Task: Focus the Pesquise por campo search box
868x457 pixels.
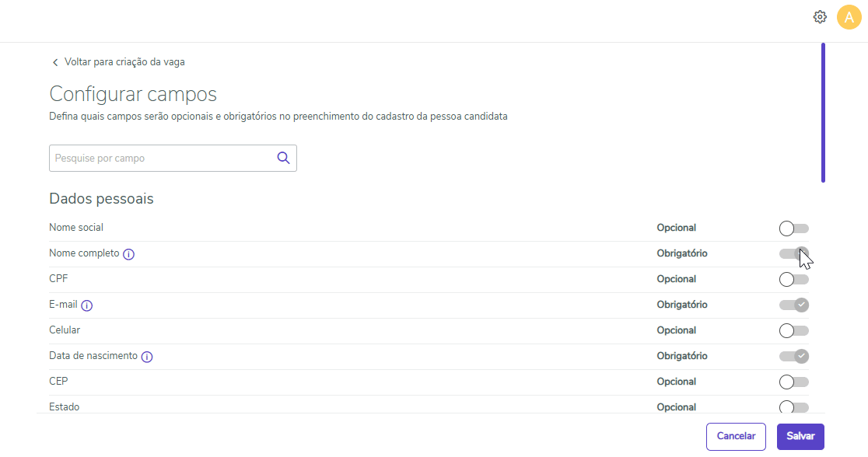Action: [162, 158]
